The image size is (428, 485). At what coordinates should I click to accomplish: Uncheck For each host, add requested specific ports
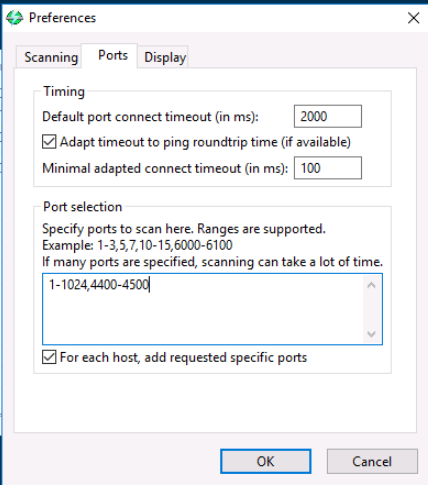(x=49, y=357)
